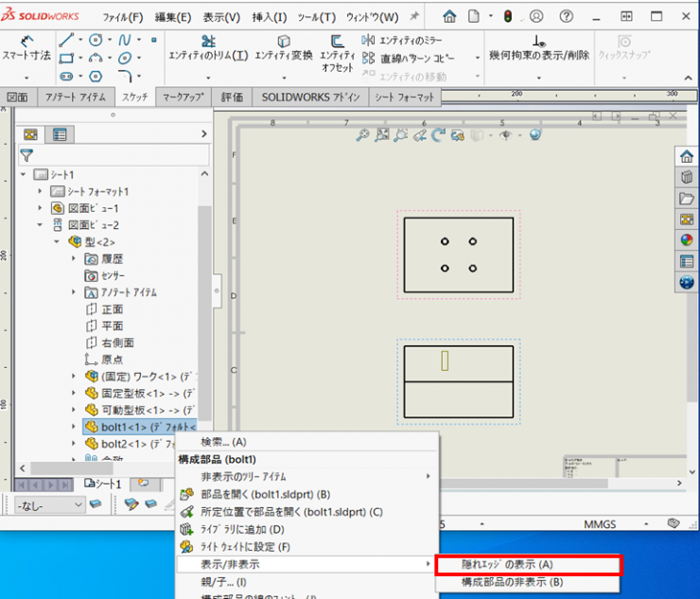Select the Polygon sketch tool
The image size is (700, 599).
pos(96,77)
